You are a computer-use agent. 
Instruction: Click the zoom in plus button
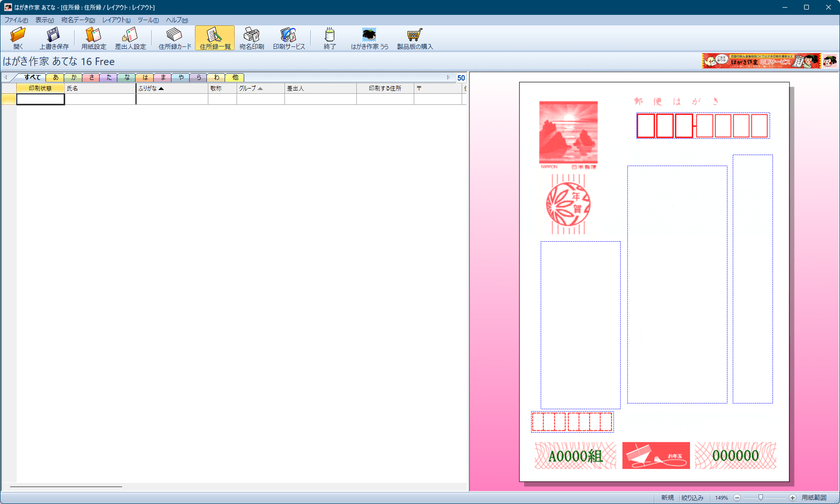point(793,498)
